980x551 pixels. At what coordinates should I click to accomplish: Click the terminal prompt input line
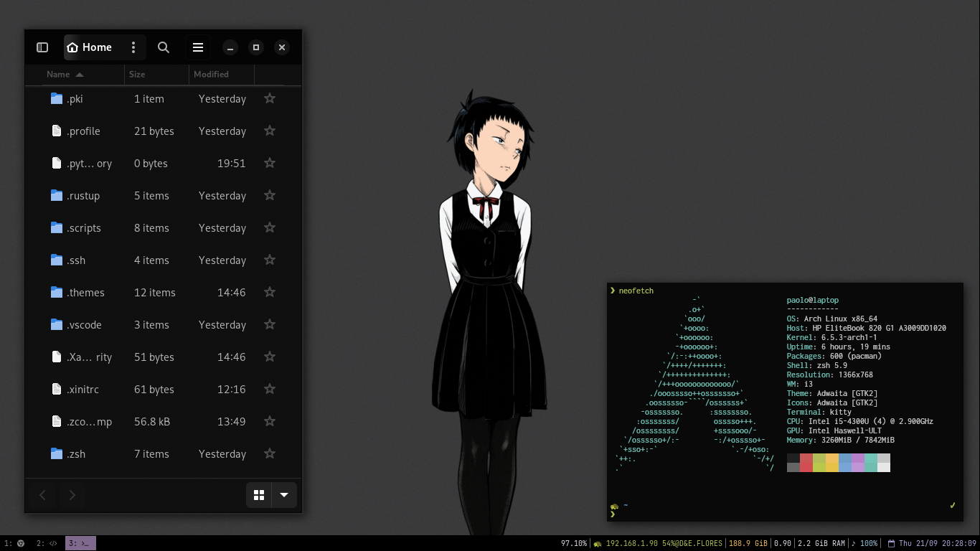coord(784,514)
